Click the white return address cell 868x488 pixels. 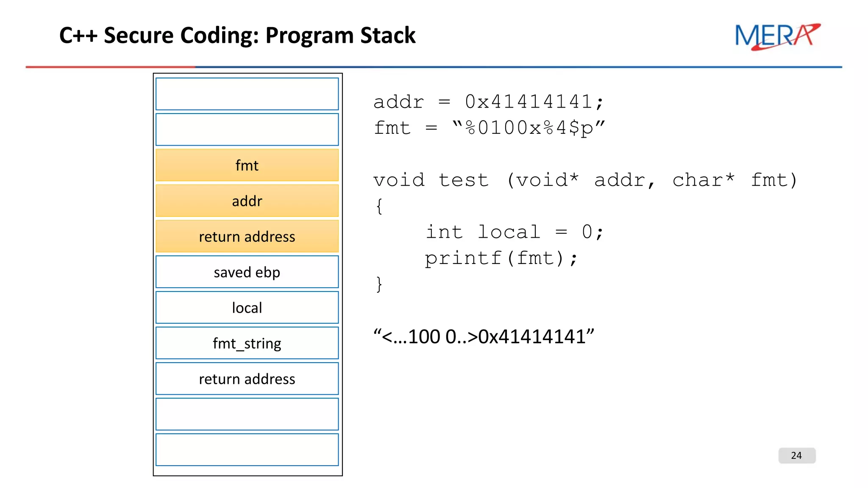(247, 379)
